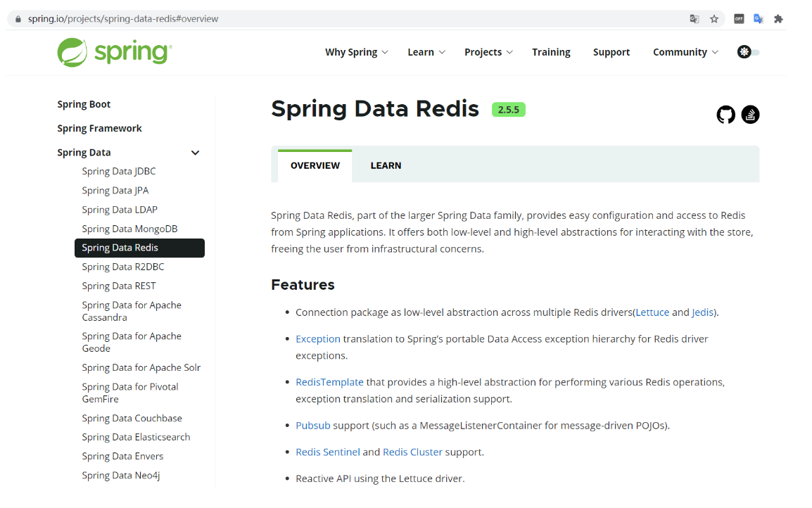Open the Pubsub support link
The image size is (812, 508).
click(313, 426)
